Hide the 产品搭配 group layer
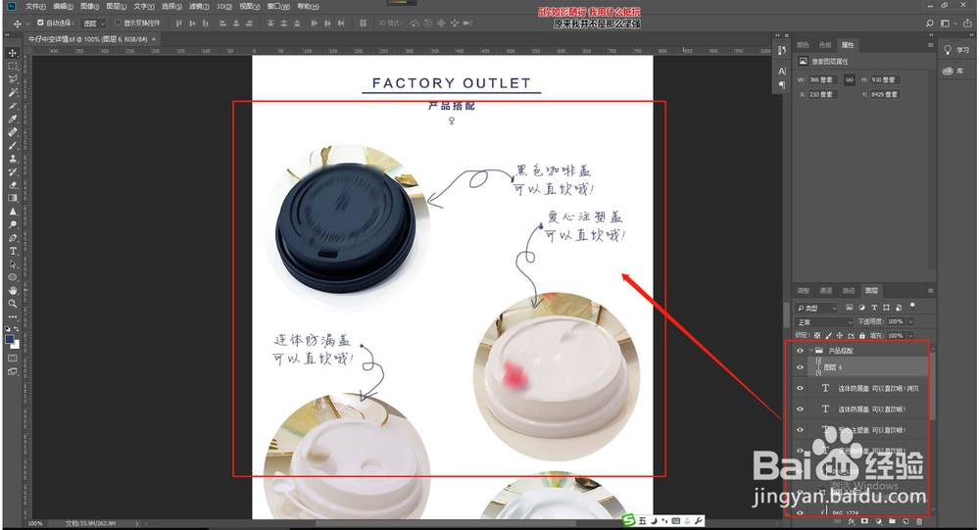The width and height of the screenshot is (980, 530). click(800, 351)
